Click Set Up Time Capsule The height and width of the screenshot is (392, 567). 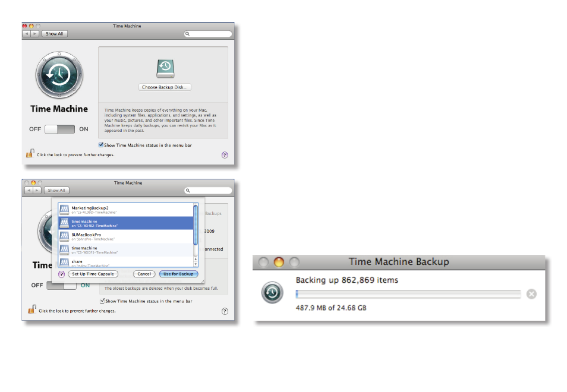93,274
